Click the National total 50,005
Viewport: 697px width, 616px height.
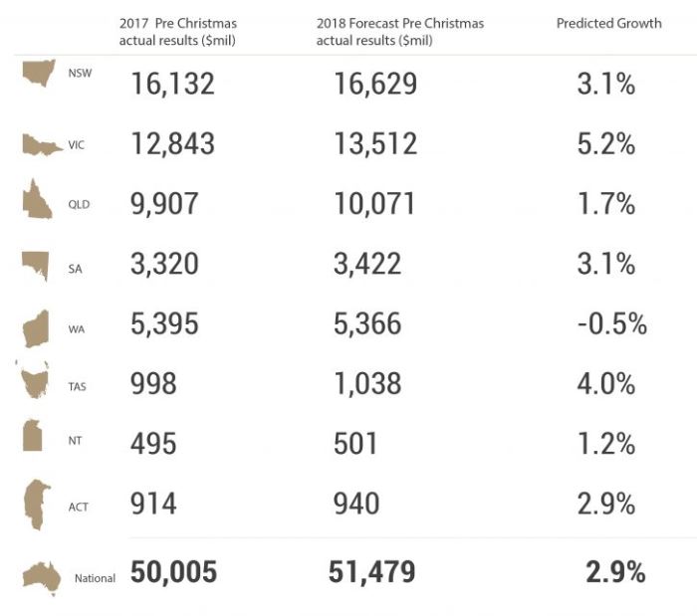click(173, 571)
